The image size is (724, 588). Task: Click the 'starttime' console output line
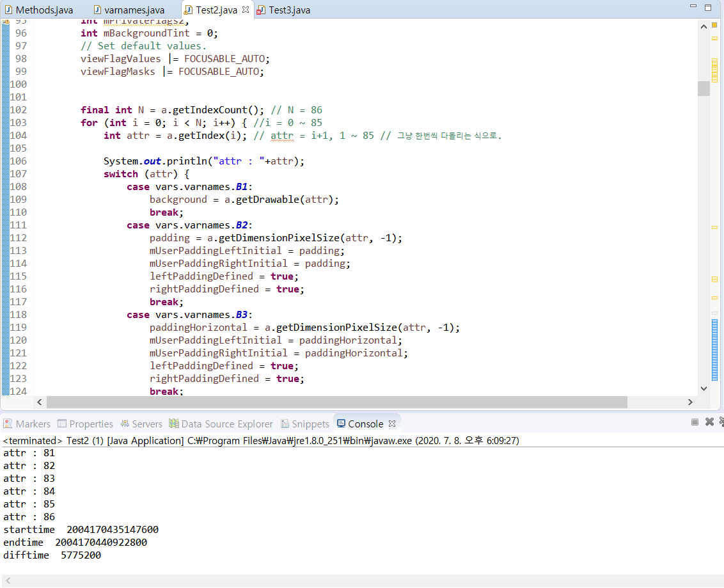81,530
